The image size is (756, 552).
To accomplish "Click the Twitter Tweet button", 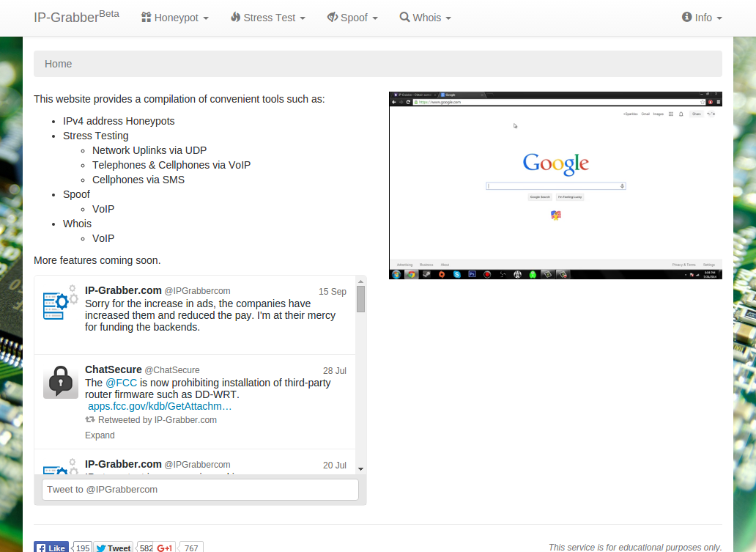I will tap(114, 547).
